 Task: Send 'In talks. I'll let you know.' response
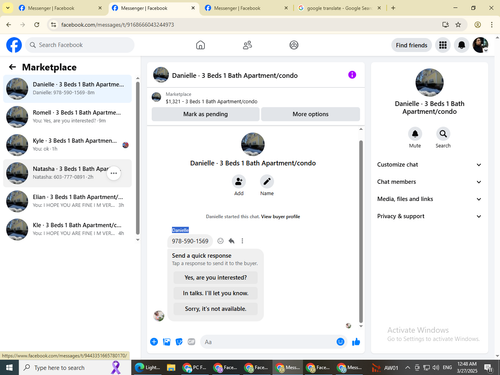[216, 293]
